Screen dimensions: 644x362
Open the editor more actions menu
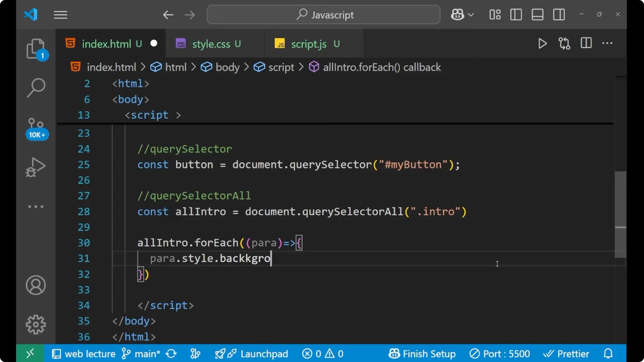point(607,44)
